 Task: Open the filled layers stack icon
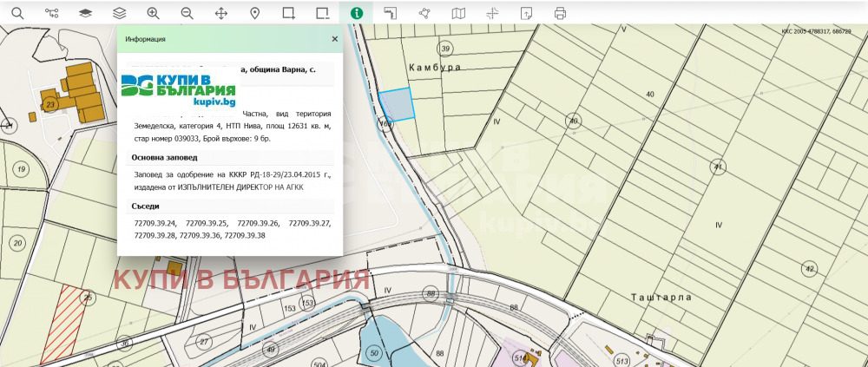point(85,13)
